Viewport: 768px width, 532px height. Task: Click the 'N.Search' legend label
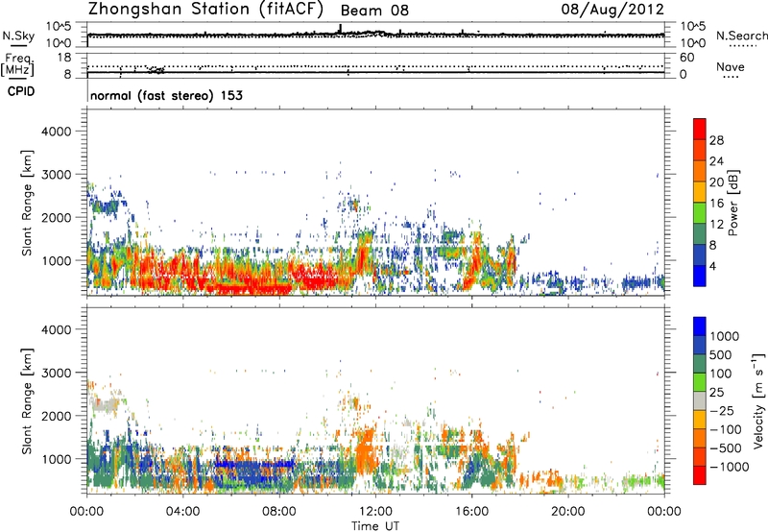(x=741, y=36)
